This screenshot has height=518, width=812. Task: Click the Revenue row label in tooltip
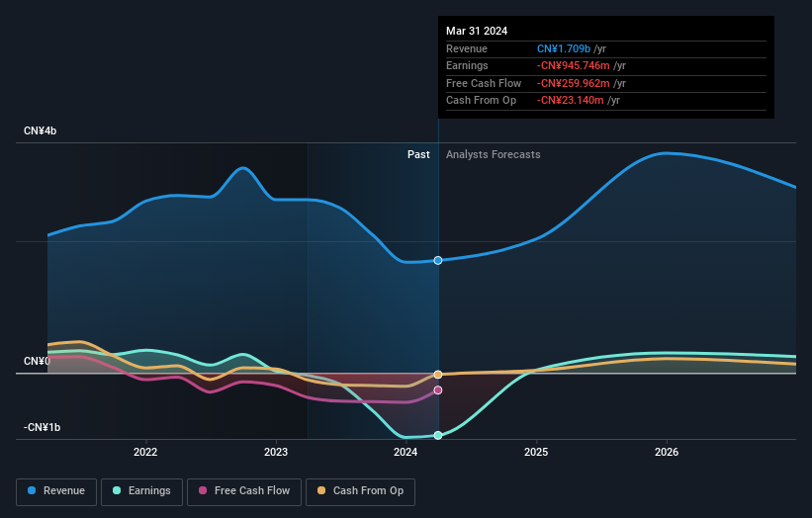pos(467,48)
